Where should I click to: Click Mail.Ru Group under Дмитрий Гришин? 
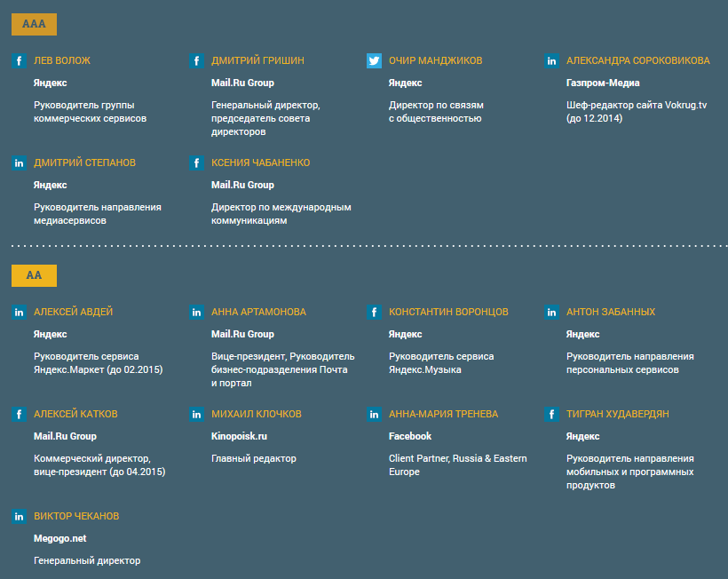point(242,83)
